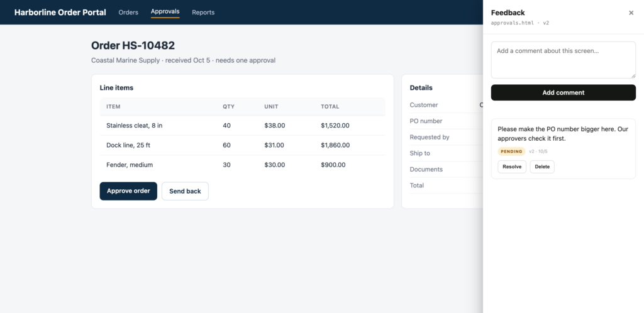This screenshot has width=644, height=313.
Task: Click the UNIT column header
Action: click(x=271, y=107)
